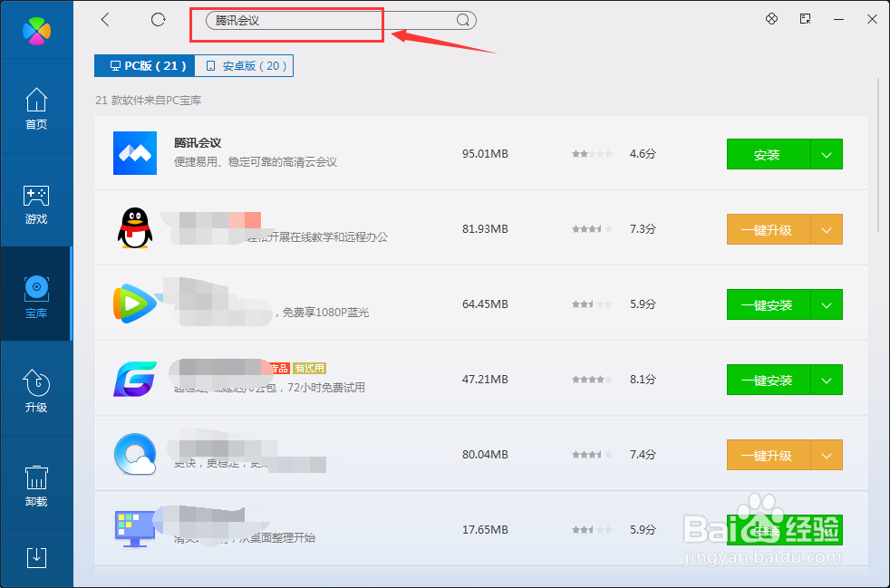Click the star rating of 腾讯会议
Screen dimensions: 890x588
coord(592,154)
